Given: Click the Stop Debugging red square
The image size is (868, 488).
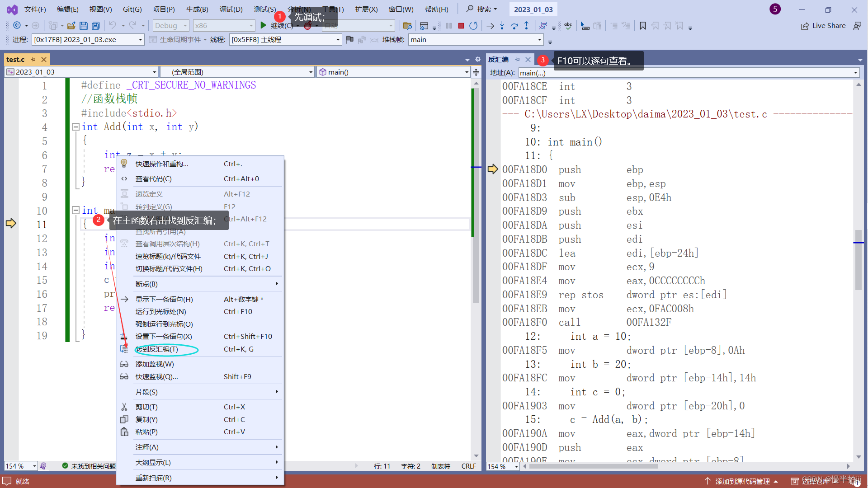Looking at the screenshot, I should pyautogui.click(x=461, y=26).
